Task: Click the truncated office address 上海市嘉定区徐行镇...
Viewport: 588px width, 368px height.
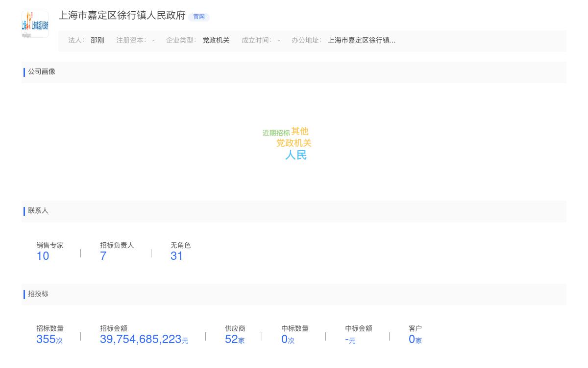Action: 362,41
